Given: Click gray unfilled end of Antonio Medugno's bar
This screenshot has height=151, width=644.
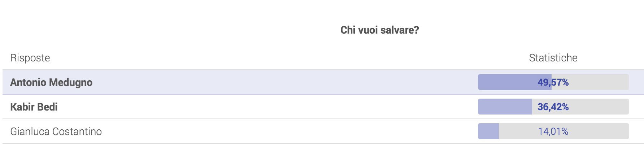Looking at the screenshot, I should click(599, 82).
